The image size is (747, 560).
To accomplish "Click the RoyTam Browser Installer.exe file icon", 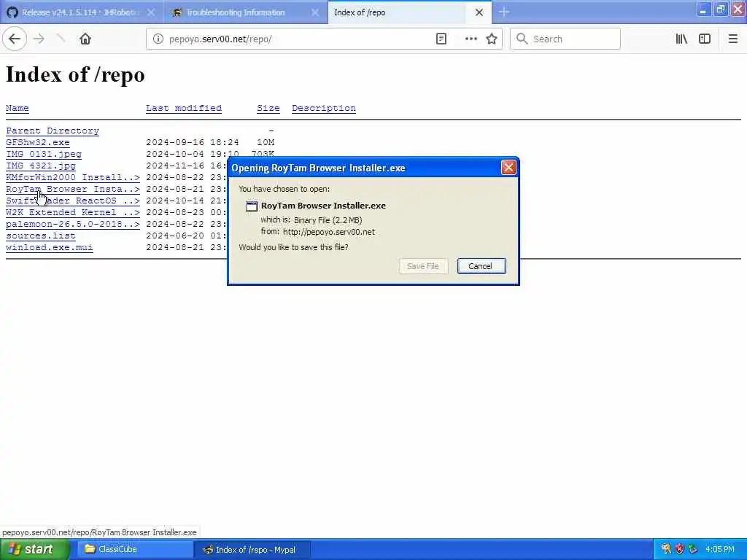I will pyautogui.click(x=251, y=206).
